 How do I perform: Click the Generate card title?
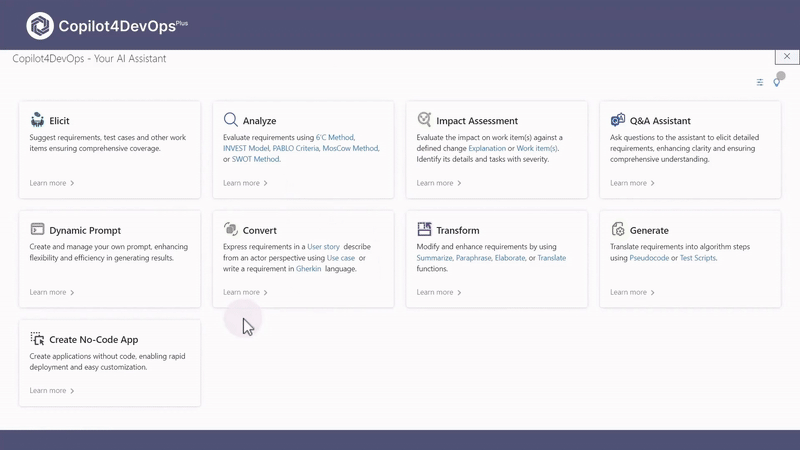click(649, 231)
